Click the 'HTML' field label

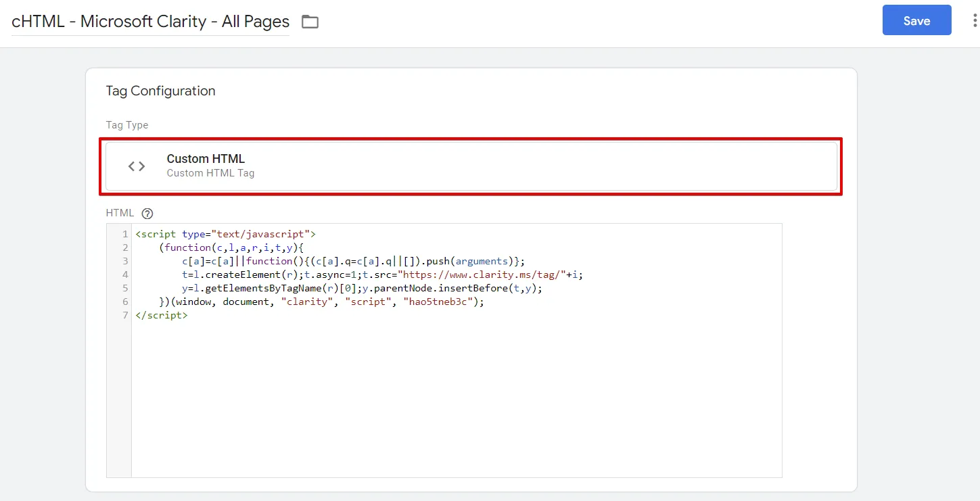click(120, 213)
